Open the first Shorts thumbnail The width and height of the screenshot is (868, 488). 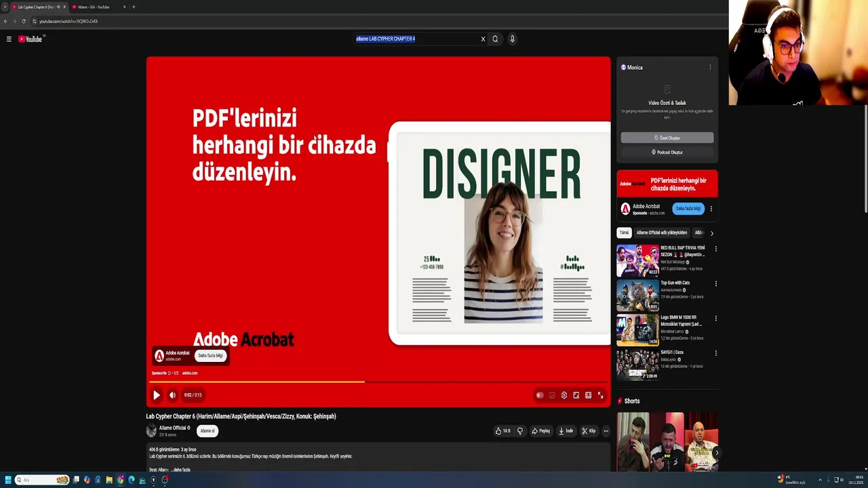pos(633,442)
